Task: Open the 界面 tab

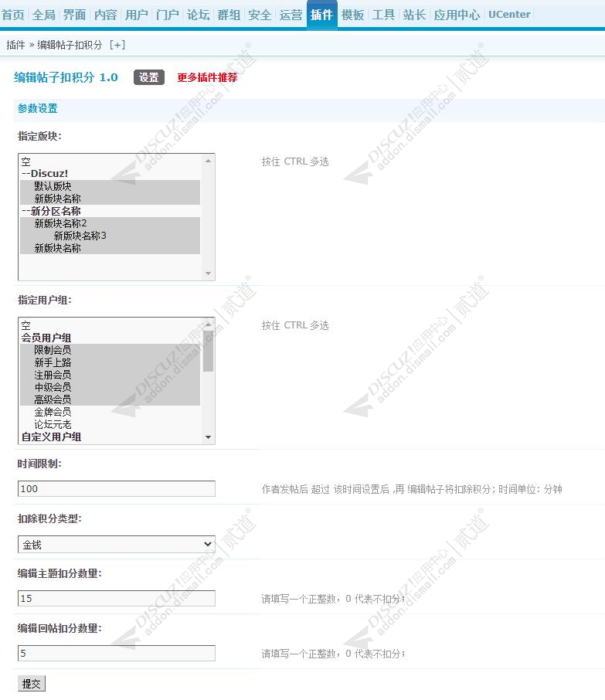Action: 75,15
